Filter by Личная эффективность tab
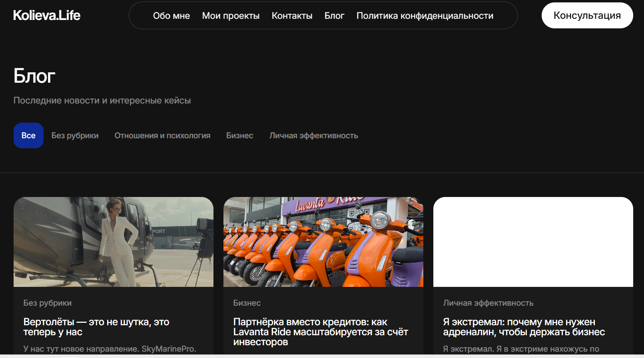 click(314, 135)
